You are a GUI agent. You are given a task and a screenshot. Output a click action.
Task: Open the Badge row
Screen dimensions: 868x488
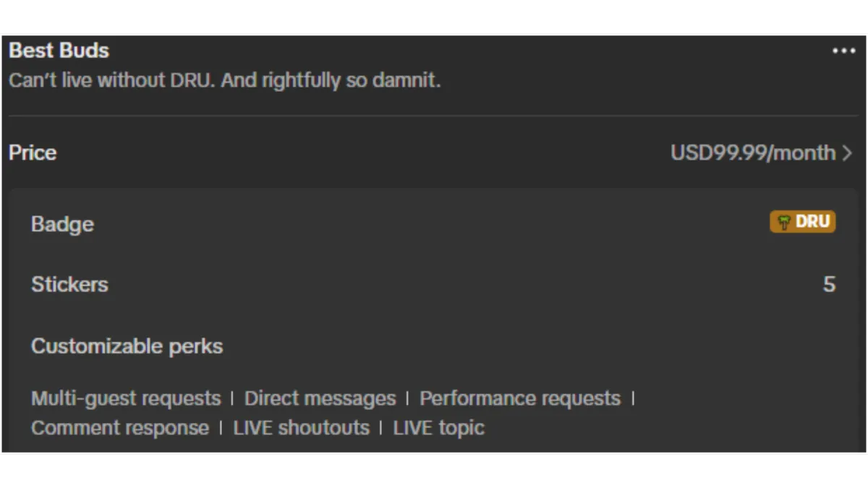tap(433, 223)
